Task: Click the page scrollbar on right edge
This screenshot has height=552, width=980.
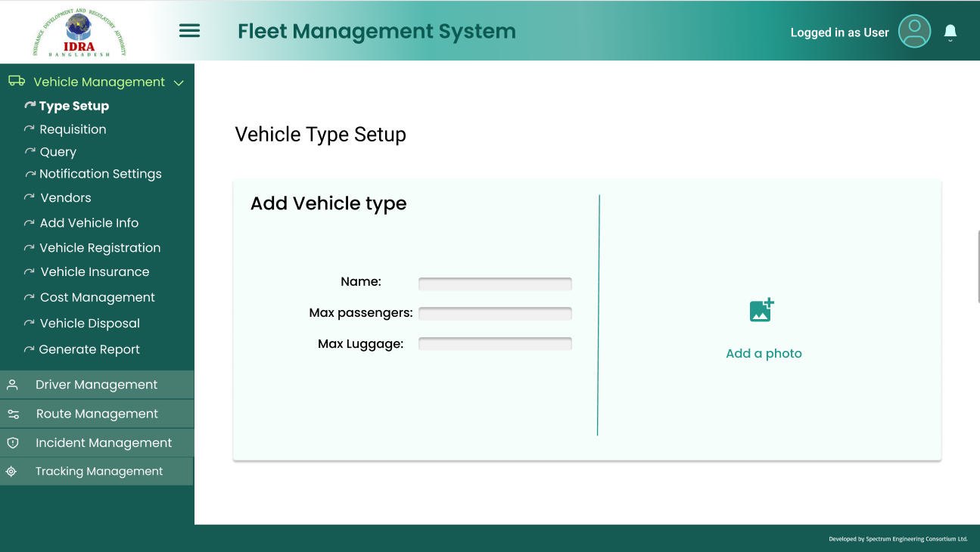Action: 978,267
